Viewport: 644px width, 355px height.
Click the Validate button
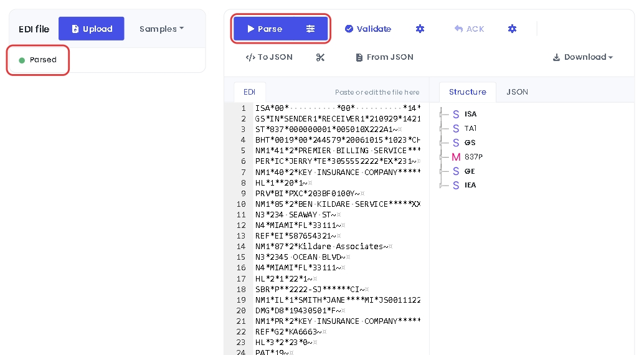tap(368, 29)
